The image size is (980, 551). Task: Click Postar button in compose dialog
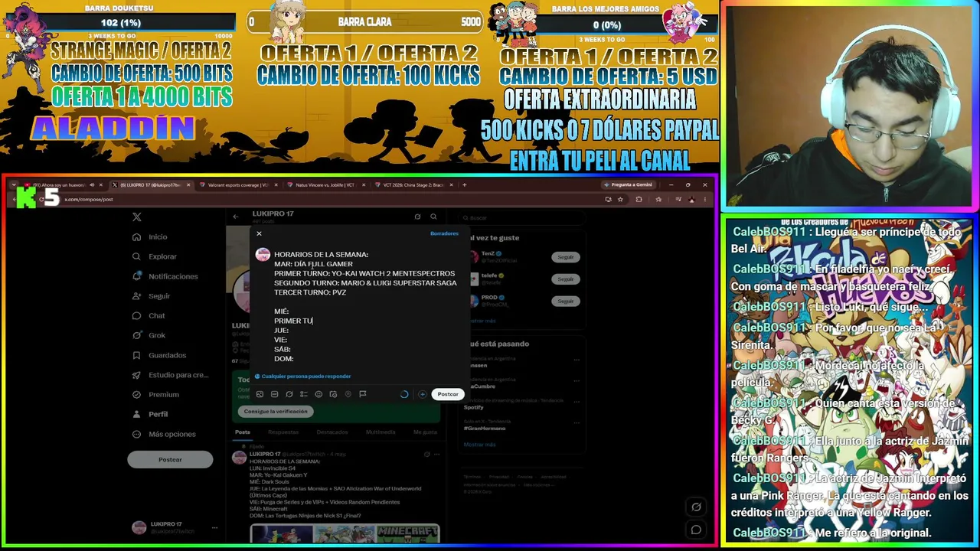448,394
